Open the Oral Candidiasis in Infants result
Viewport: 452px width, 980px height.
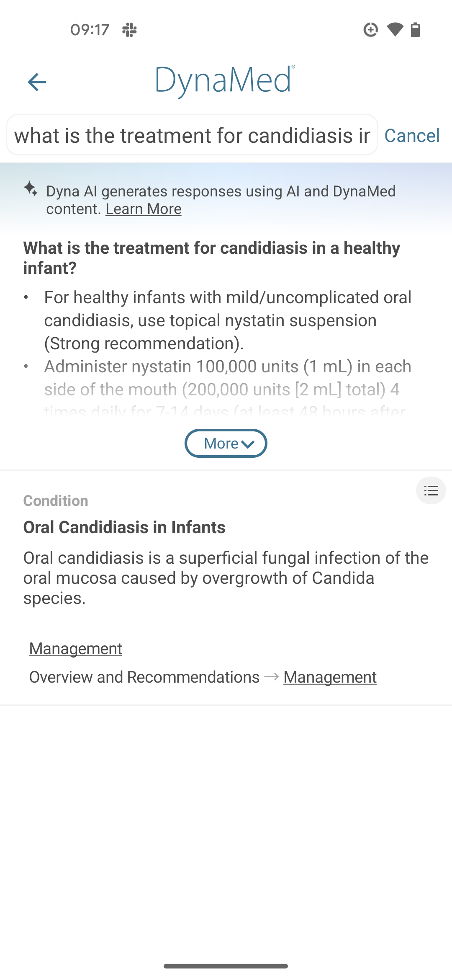coord(124,527)
